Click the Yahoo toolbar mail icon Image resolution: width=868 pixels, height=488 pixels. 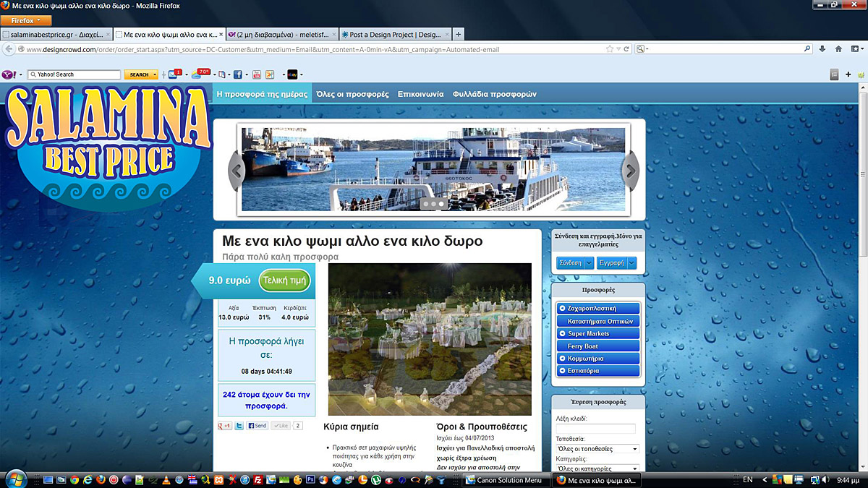point(174,74)
